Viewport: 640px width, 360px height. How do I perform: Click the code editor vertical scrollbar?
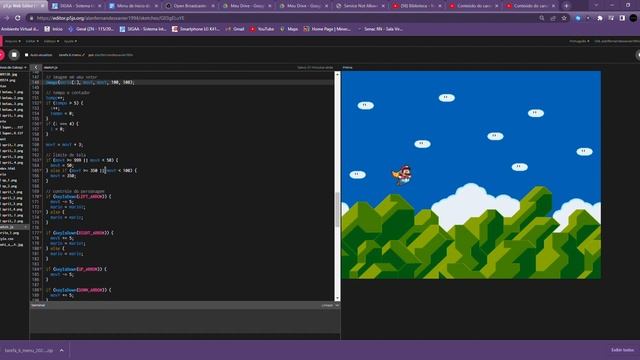tap(337, 186)
